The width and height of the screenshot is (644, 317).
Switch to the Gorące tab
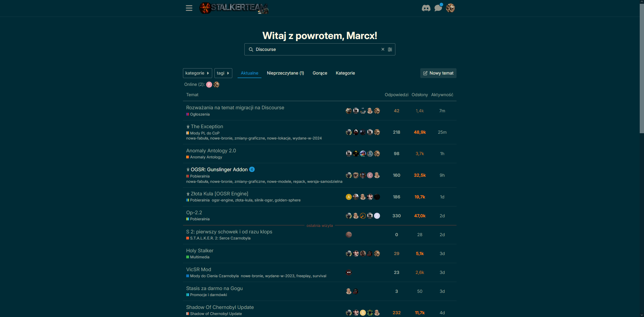pos(320,73)
